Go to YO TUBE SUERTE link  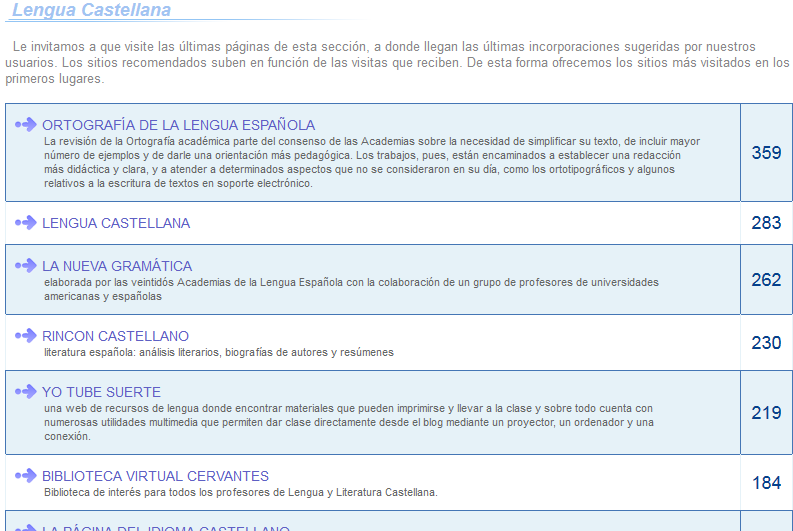101,392
